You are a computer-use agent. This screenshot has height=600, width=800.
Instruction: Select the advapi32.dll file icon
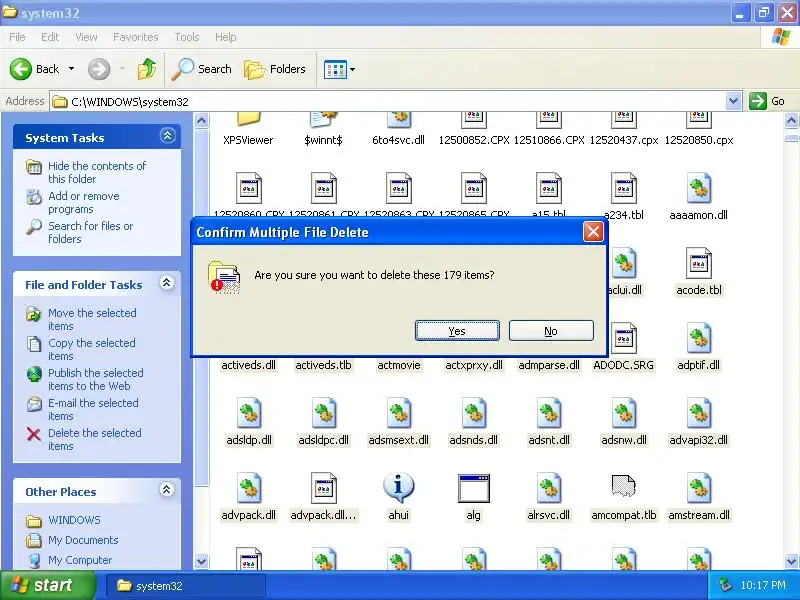[x=698, y=413]
